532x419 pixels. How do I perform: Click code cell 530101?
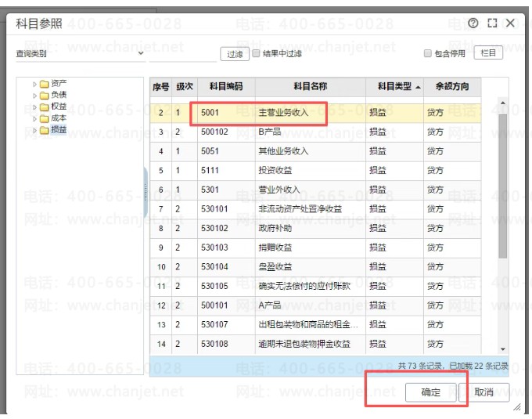point(226,209)
